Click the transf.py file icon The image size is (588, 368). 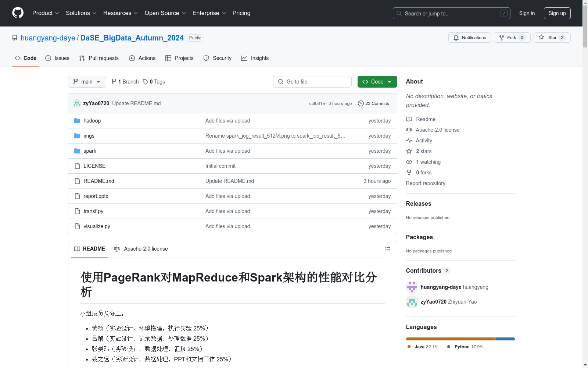pyautogui.click(x=77, y=211)
